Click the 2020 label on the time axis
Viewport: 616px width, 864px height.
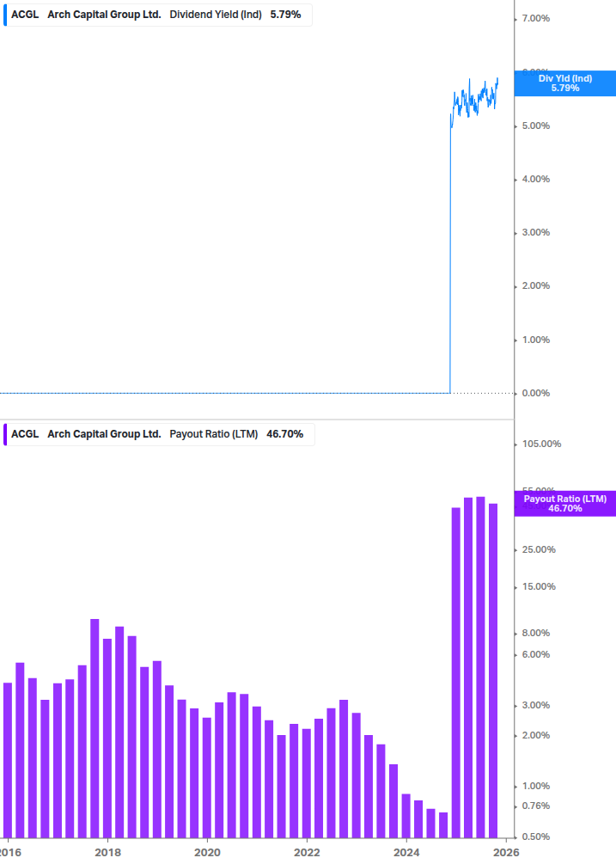coord(207,853)
